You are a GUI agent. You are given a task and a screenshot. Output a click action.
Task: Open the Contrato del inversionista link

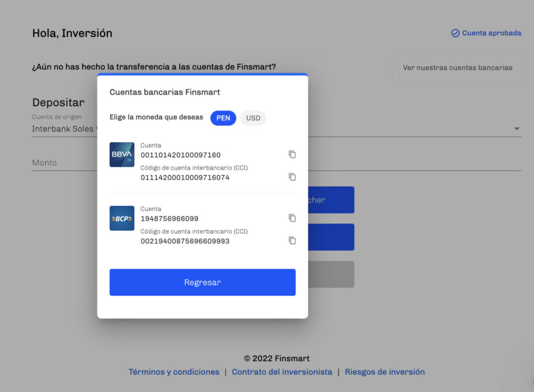pyautogui.click(x=282, y=372)
